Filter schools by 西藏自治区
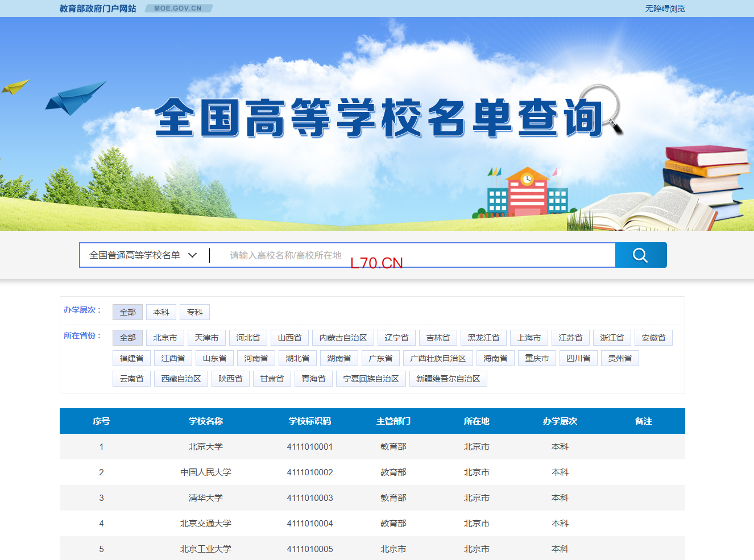This screenshot has height=560, width=754. click(x=181, y=379)
